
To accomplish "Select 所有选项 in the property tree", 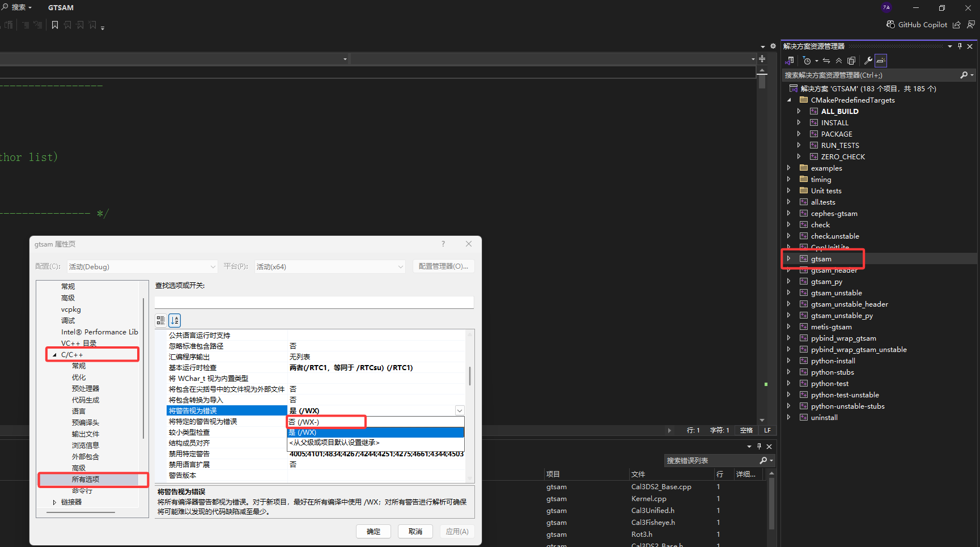I will 86,480.
